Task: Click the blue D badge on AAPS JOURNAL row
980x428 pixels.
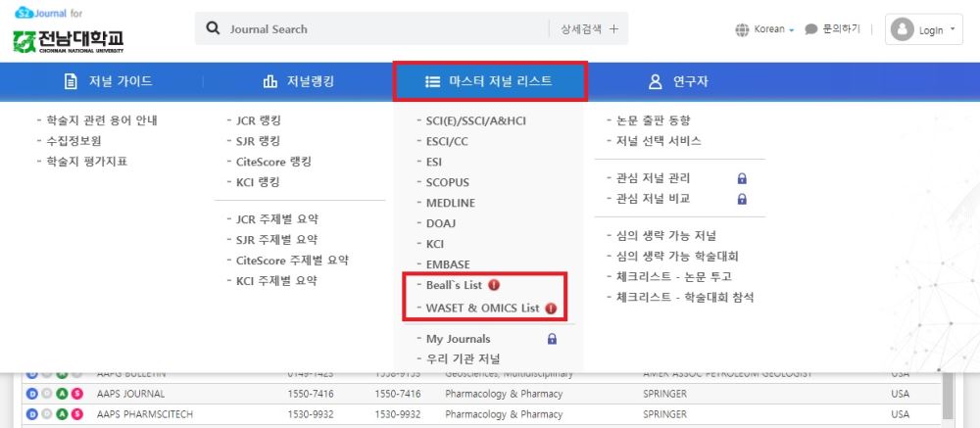Action: point(32,395)
